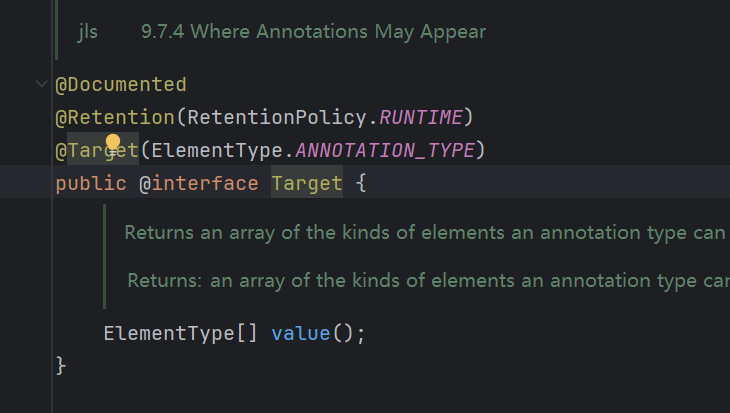Collapse the code fold chevron beside @Documented

point(41,84)
